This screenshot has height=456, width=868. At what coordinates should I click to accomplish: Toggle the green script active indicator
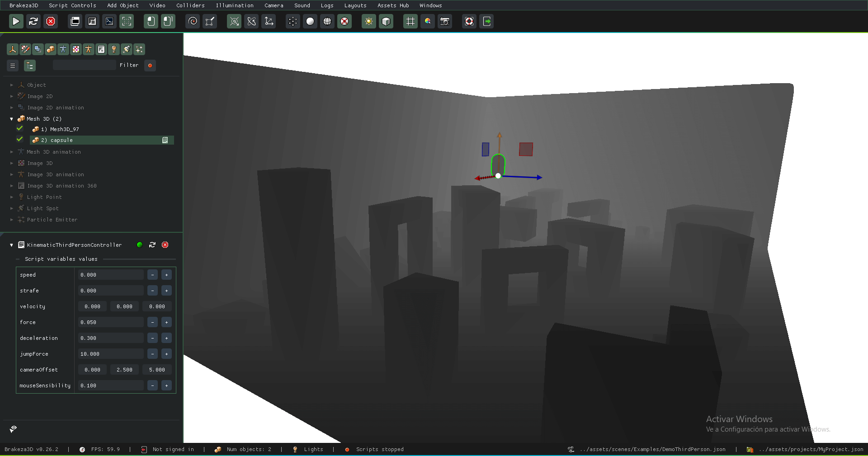point(140,245)
